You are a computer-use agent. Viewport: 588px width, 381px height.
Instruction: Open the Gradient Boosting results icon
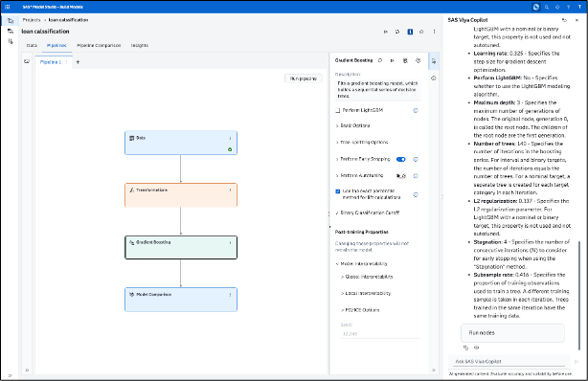click(x=405, y=60)
